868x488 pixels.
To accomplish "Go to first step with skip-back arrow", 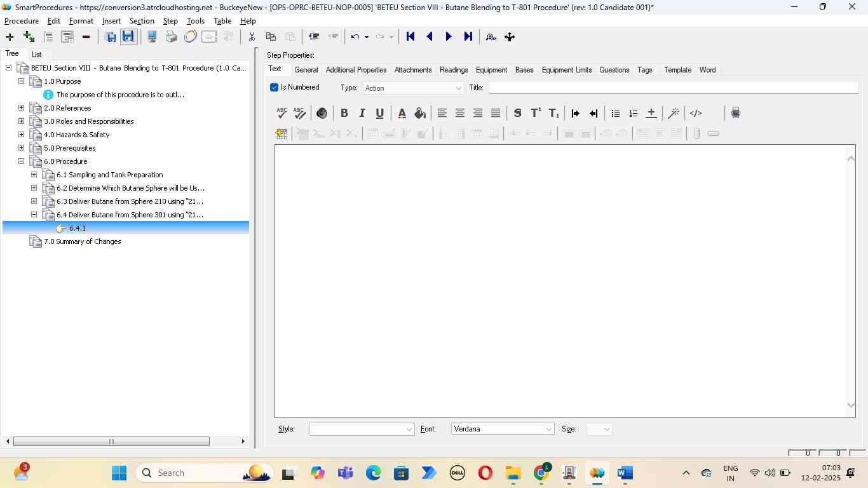I will [x=410, y=37].
